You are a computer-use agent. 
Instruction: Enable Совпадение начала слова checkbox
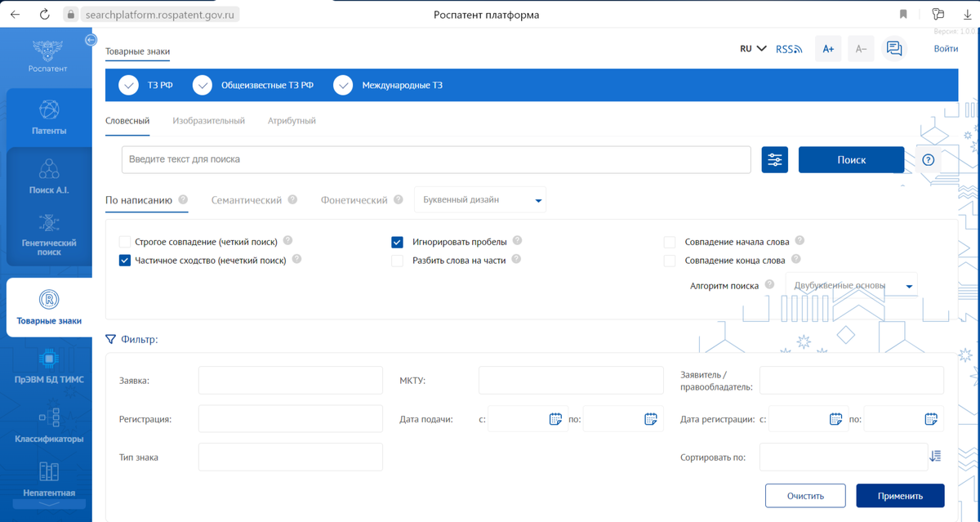[670, 242]
